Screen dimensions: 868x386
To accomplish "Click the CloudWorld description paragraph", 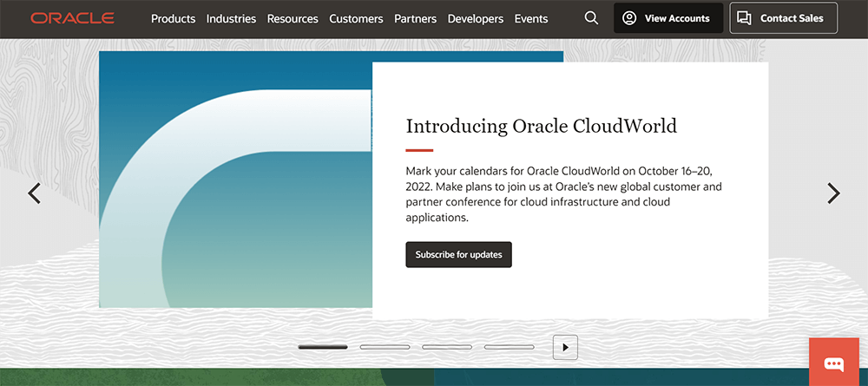I will point(563,194).
